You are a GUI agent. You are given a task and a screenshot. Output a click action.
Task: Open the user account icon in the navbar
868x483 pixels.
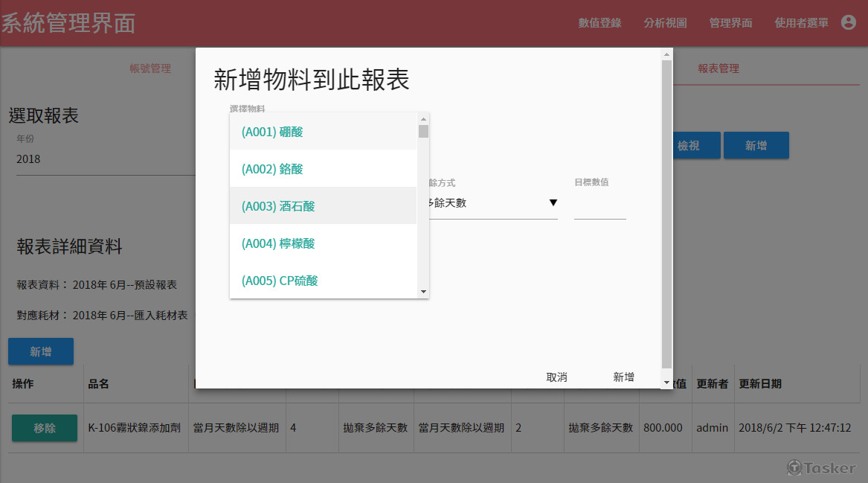pos(848,22)
